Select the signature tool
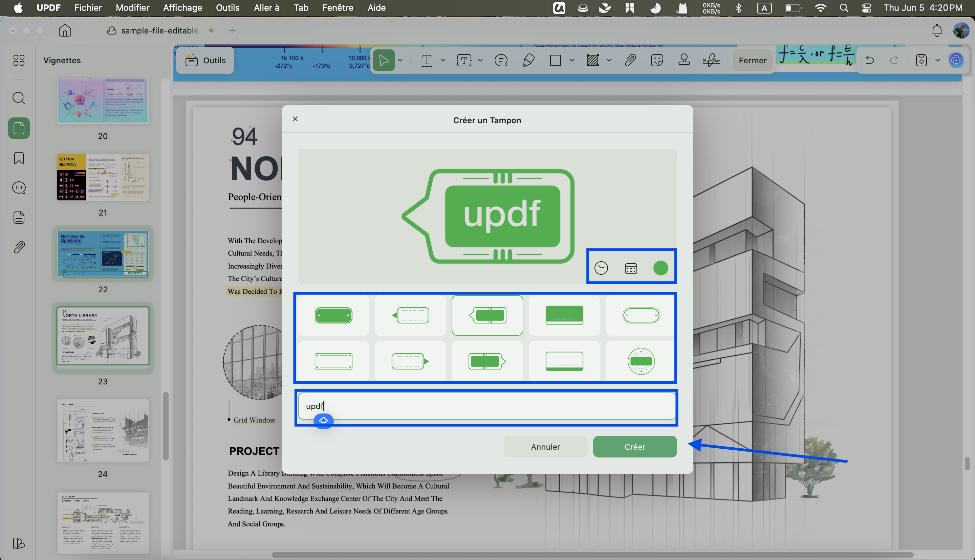 711,60
